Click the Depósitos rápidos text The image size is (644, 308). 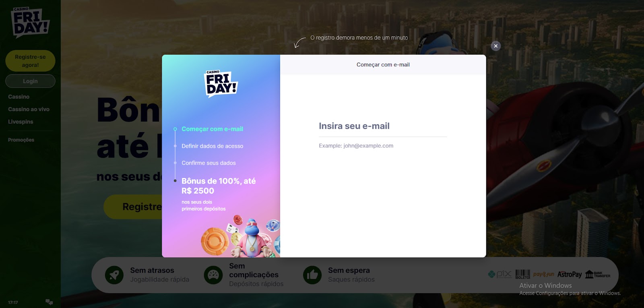[256, 284]
